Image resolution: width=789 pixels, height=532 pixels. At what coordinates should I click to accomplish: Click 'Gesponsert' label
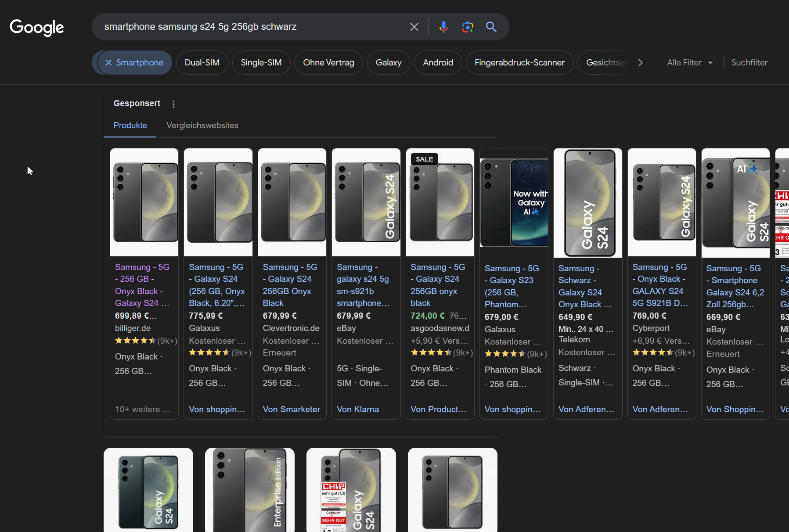click(137, 104)
